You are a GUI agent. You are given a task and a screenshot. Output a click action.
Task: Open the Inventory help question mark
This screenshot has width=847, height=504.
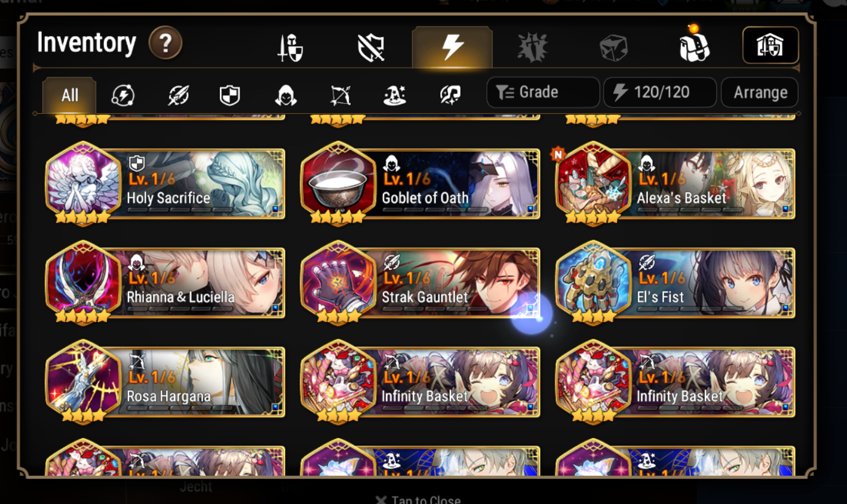pyautogui.click(x=165, y=43)
